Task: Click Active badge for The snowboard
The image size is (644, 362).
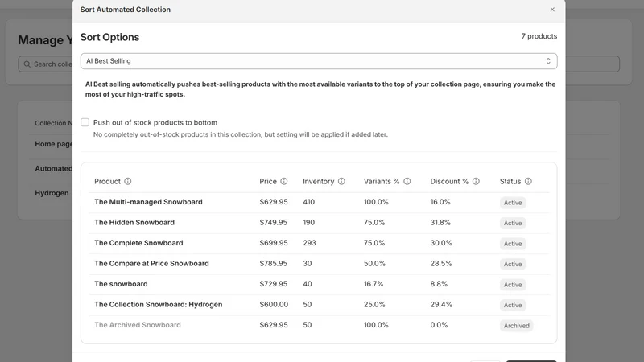Action: [513, 285]
